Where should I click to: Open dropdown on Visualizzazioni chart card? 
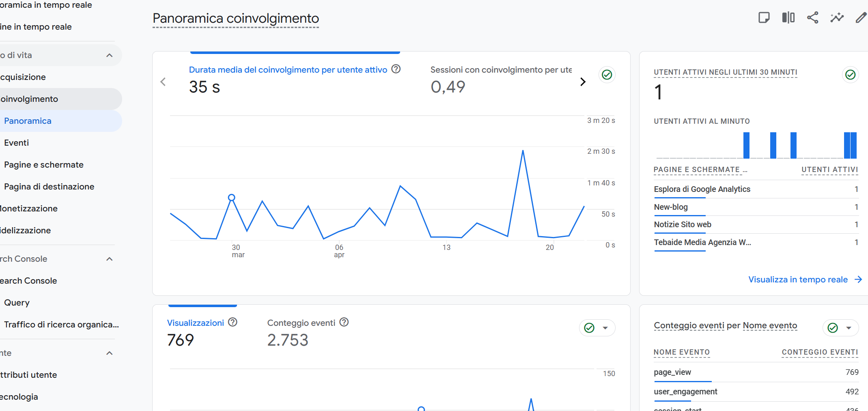[x=605, y=328]
